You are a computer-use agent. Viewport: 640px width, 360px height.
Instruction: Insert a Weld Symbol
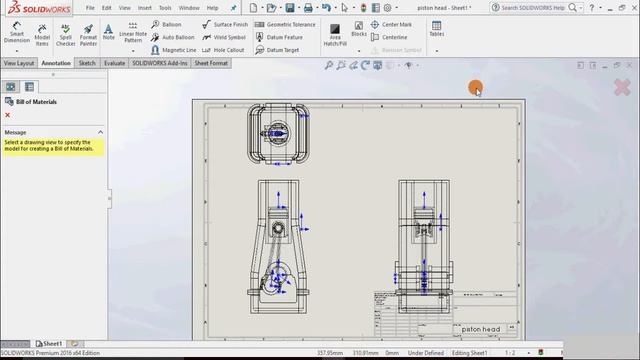(224, 37)
